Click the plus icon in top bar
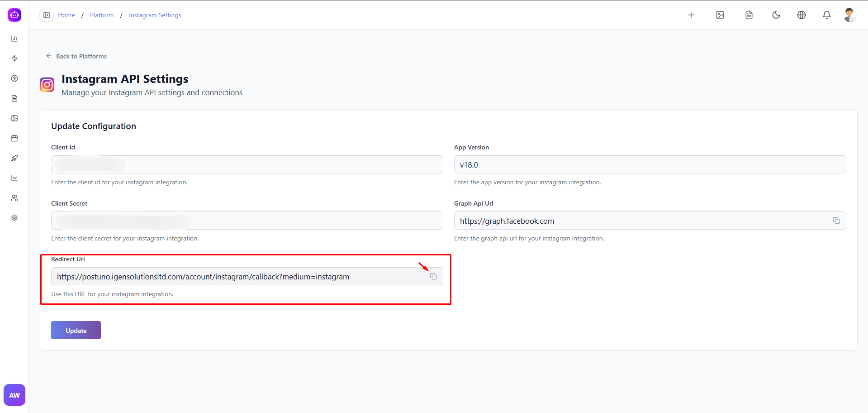 pyautogui.click(x=691, y=15)
